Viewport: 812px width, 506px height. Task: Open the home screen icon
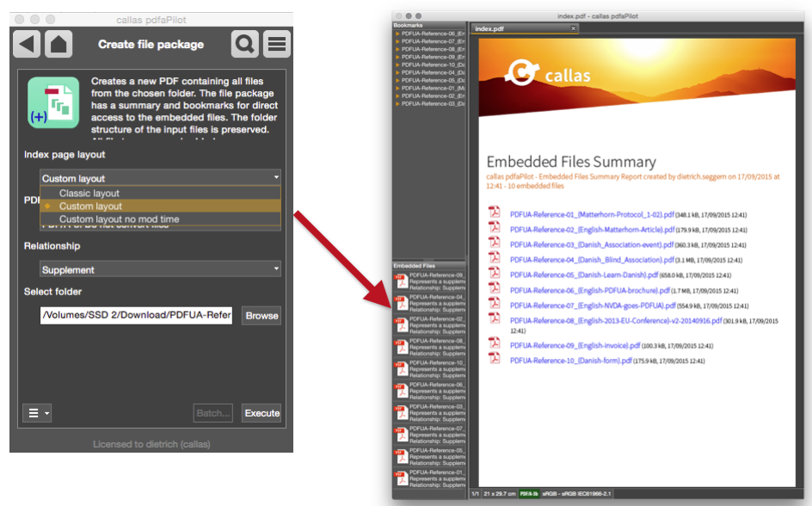(x=58, y=44)
